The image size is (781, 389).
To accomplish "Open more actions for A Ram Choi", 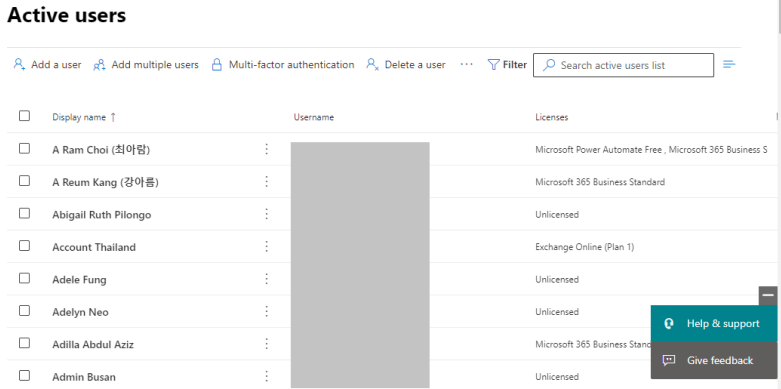I will pos(266,149).
